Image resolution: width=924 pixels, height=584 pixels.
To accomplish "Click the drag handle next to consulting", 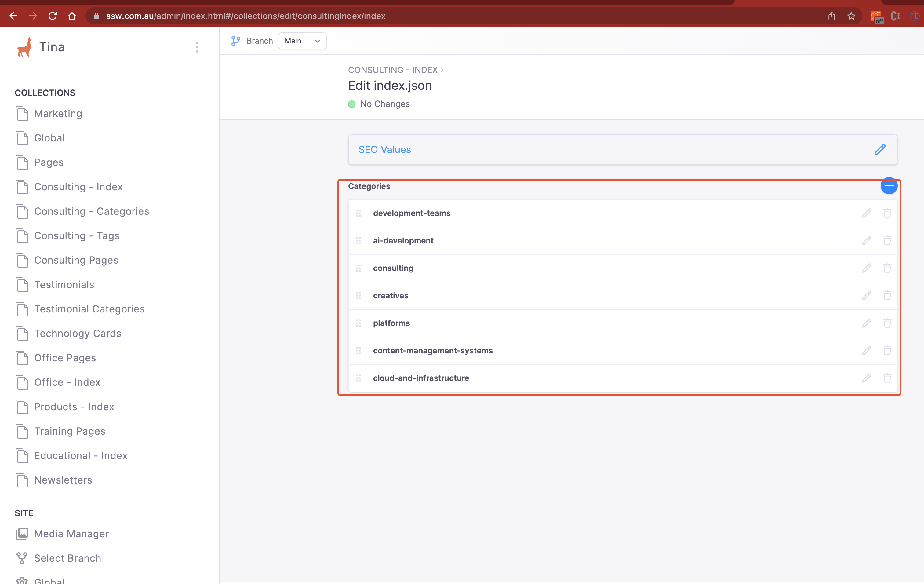I will coord(359,268).
